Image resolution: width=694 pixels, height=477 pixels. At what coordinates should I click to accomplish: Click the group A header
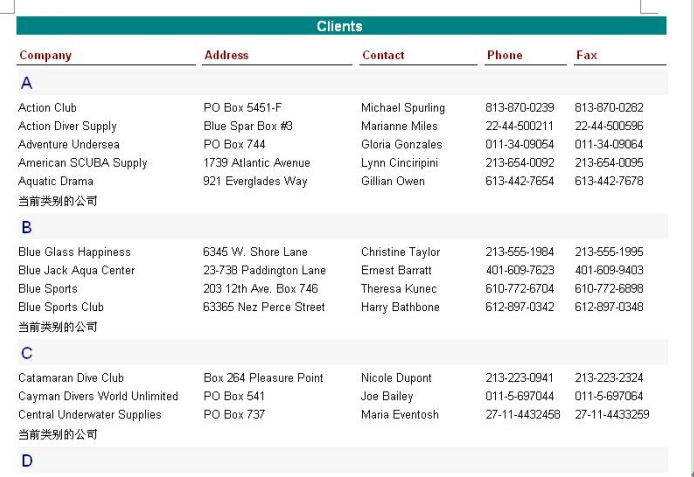click(x=343, y=82)
